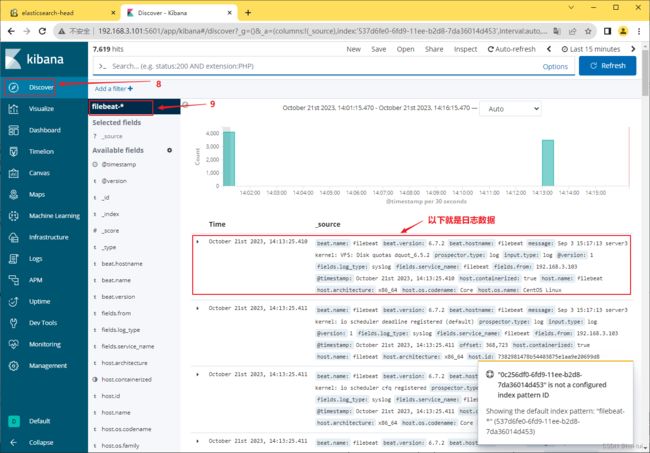Click the browser address bar

tap(322, 31)
